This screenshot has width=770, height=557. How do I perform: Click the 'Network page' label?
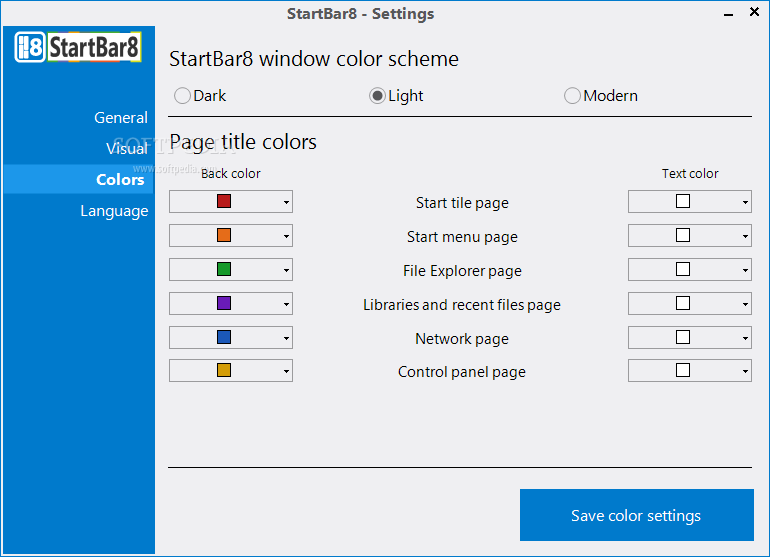(462, 338)
